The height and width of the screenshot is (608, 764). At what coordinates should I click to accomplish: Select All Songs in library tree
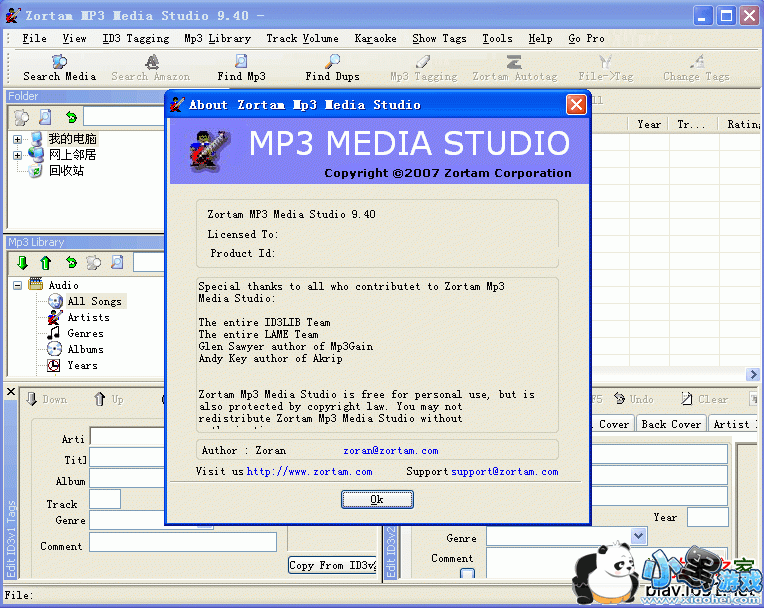[x=95, y=301]
